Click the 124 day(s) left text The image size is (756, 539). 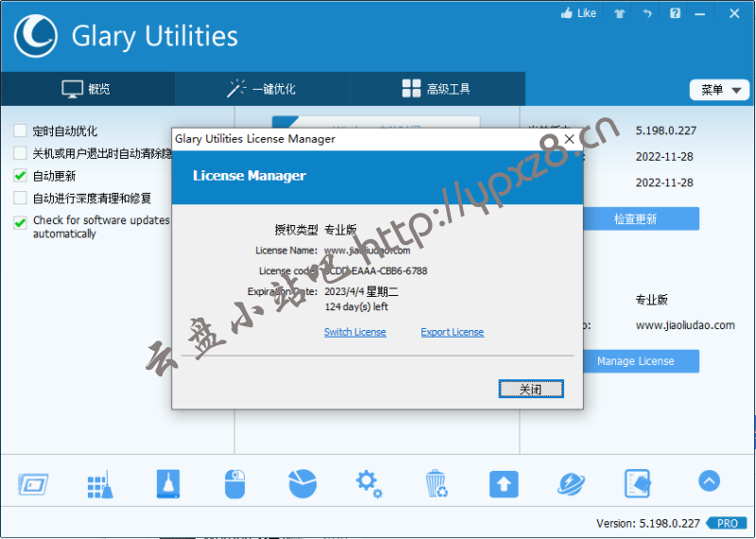point(356,307)
